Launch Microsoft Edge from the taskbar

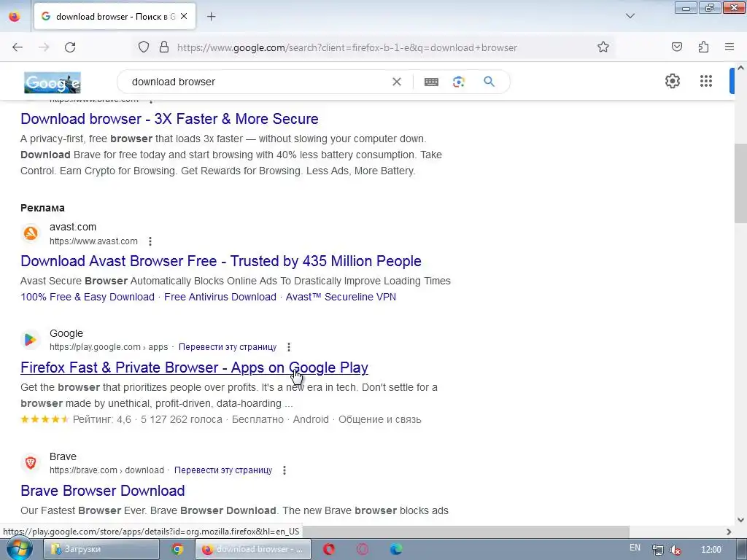point(396,549)
